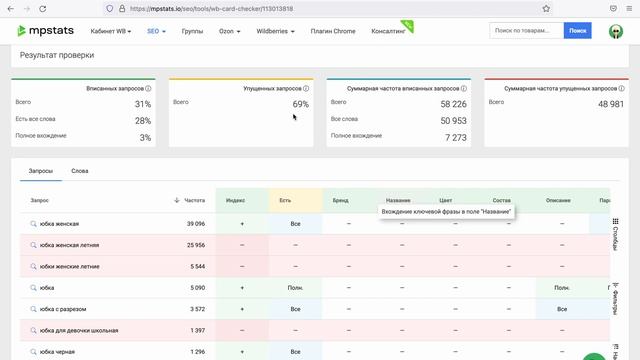The width and height of the screenshot is (640, 360).
Task: Sort by the Запрос column header
Action: (x=40, y=200)
